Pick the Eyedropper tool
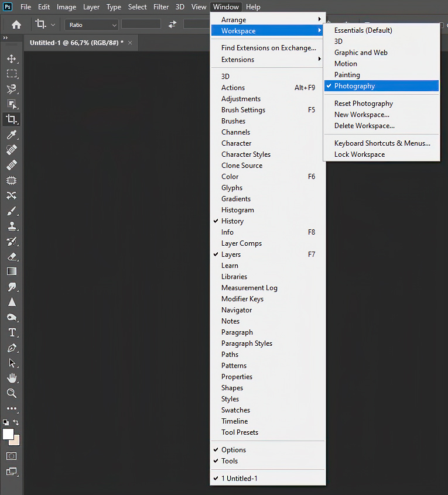The height and width of the screenshot is (495, 448). [11, 135]
